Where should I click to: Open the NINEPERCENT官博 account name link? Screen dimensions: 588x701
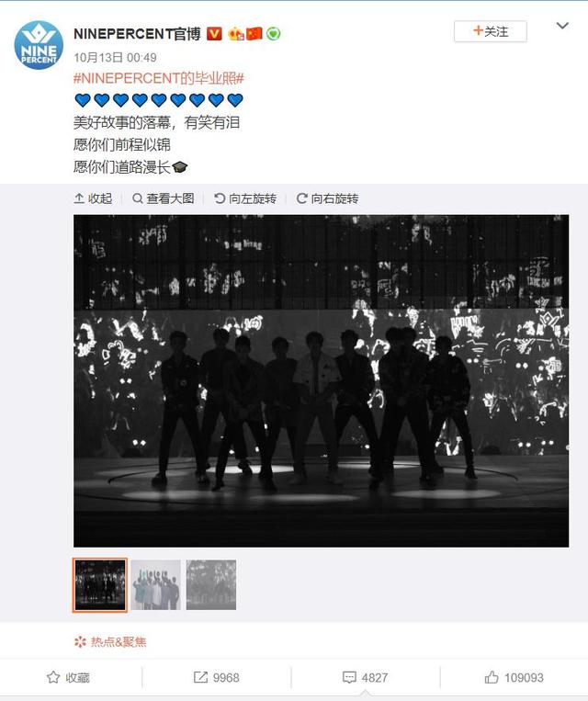coord(137,33)
